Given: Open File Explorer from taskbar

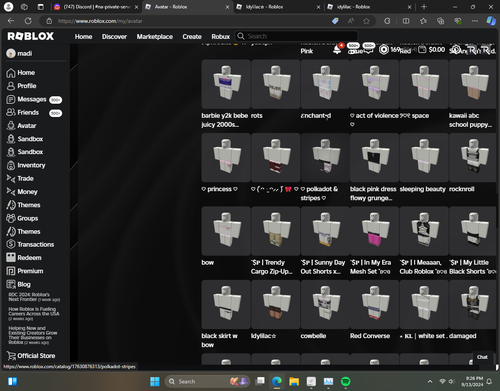Looking at the screenshot, I should (x=294, y=381).
